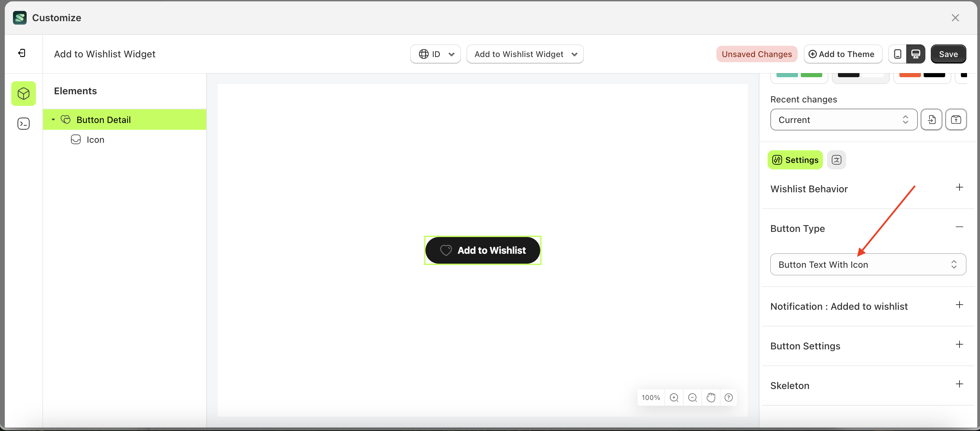The height and width of the screenshot is (431, 980).
Task: Zoom out using the magnifier minus icon
Action: 692,397
